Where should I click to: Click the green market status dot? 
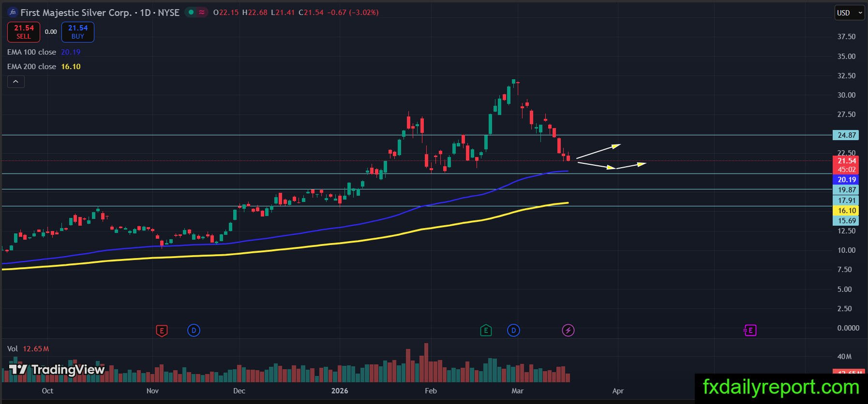[x=191, y=13]
